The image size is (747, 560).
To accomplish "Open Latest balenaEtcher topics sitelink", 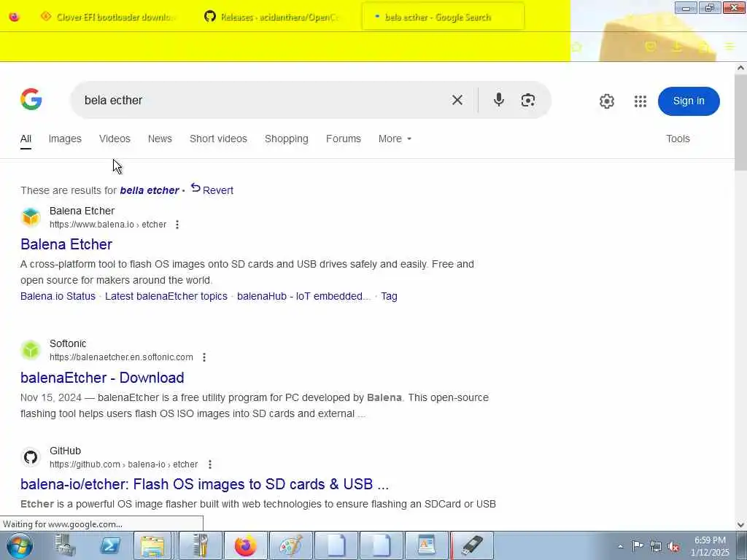I will point(166,296).
